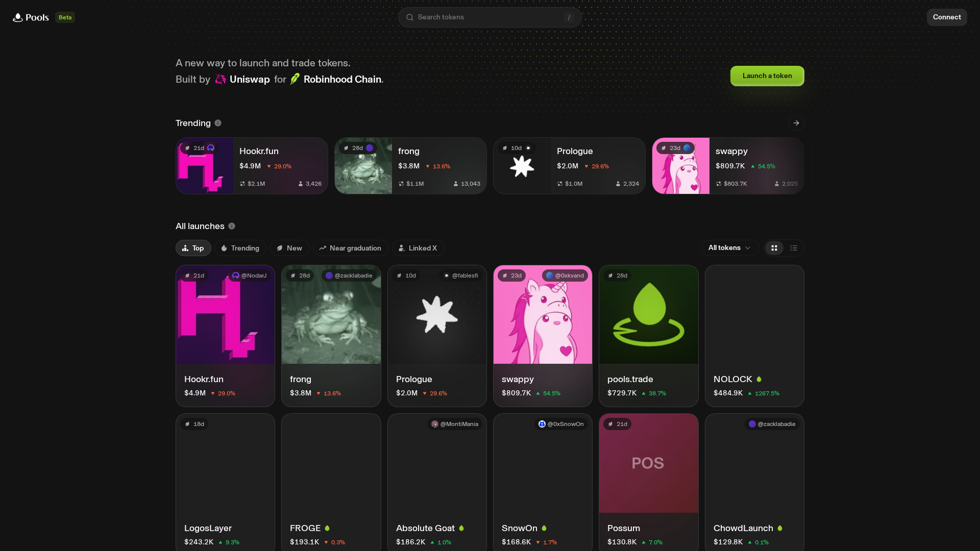This screenshot has height=551, width=980.
Task: Focus the Search tokens input field
Action: (489, 17)
